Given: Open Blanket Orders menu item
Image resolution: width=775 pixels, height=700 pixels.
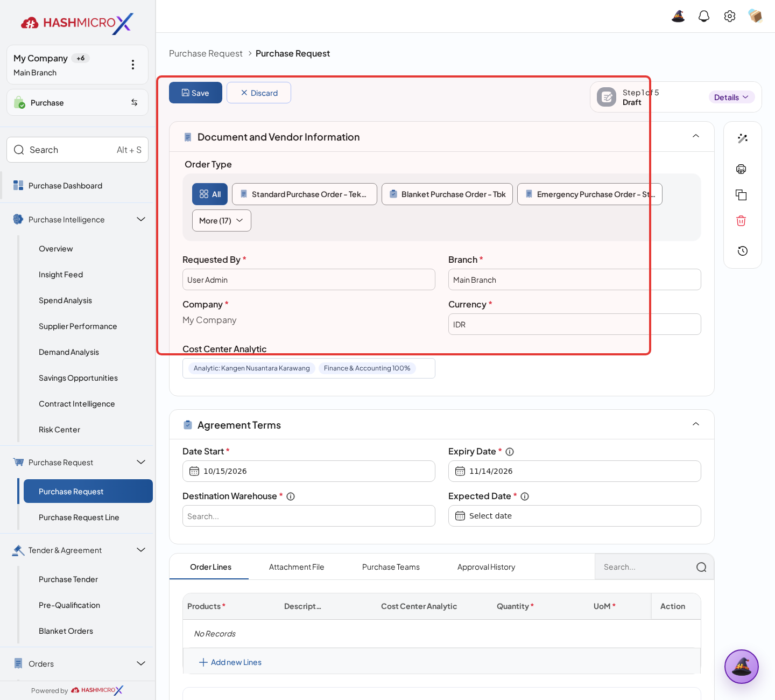Looking at the screenshot, I should pyautogui.click(x=66, y=631).
